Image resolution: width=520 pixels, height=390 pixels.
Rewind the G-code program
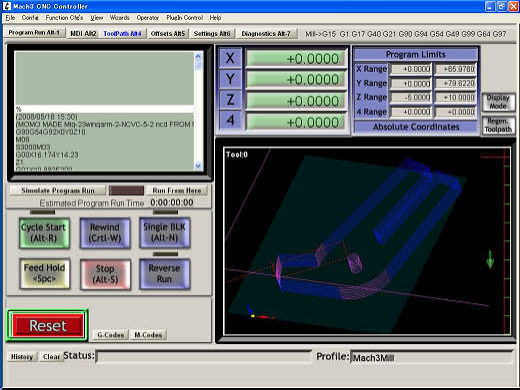(105, 233)
